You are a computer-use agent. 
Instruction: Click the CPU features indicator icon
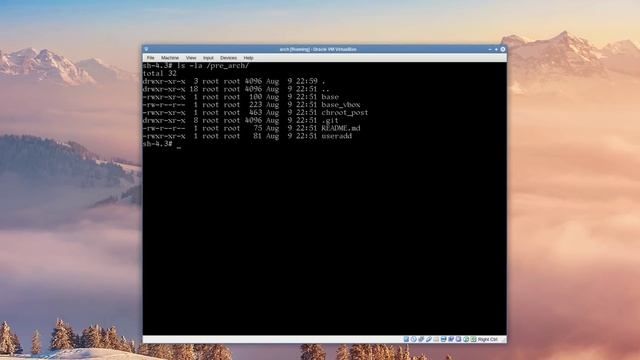[x=458, y=339]
